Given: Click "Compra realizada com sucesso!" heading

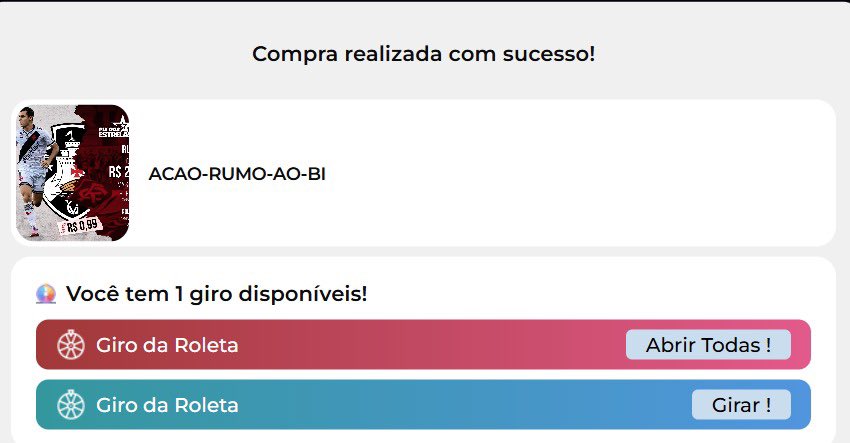Looking at the screenshot, I should click(x=424, y=54).
